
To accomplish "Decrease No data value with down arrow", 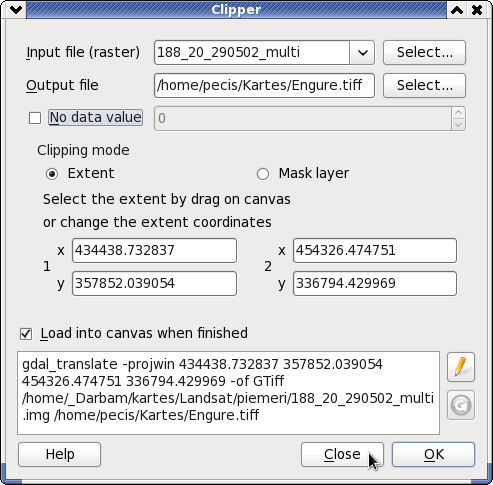I will click(x=458, y=124).
